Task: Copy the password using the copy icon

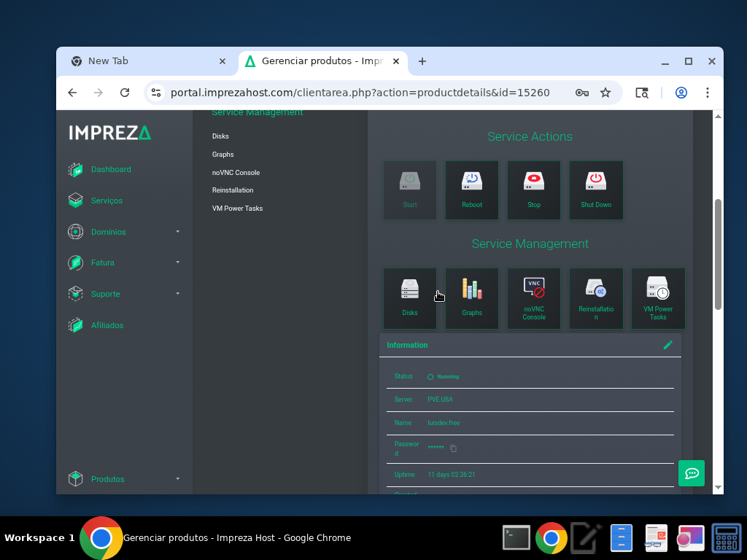Action: (x=453, y=448)
